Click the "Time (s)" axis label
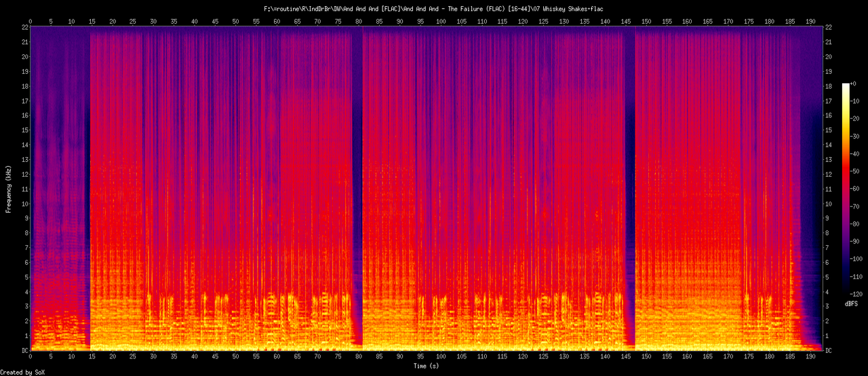This screenshot has height=376, width=868. 427,366
